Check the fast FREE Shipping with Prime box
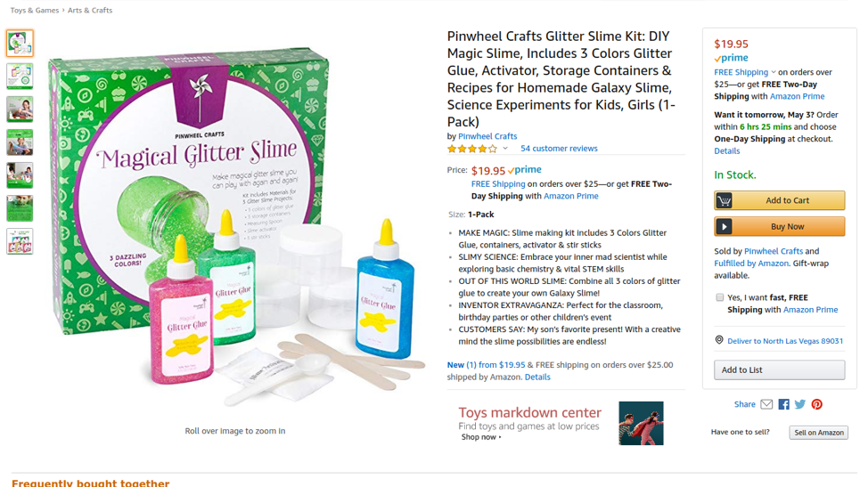868x487 pixels. [x=720, y=297]
